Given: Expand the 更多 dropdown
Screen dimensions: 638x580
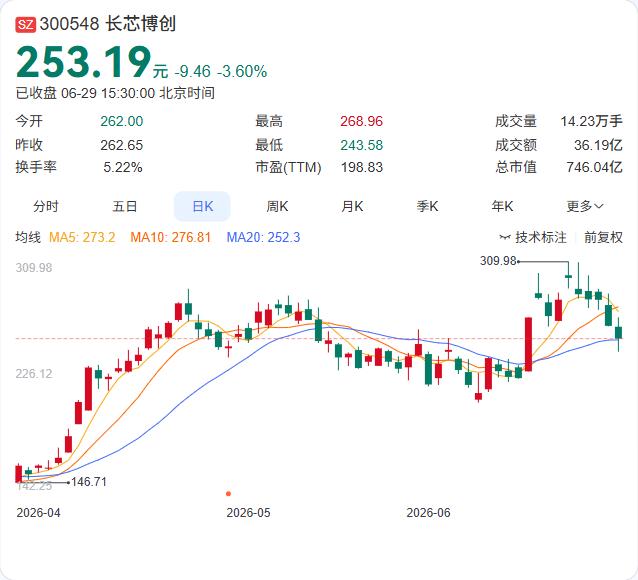Looking at the screenshot, I should click(585, 206).
